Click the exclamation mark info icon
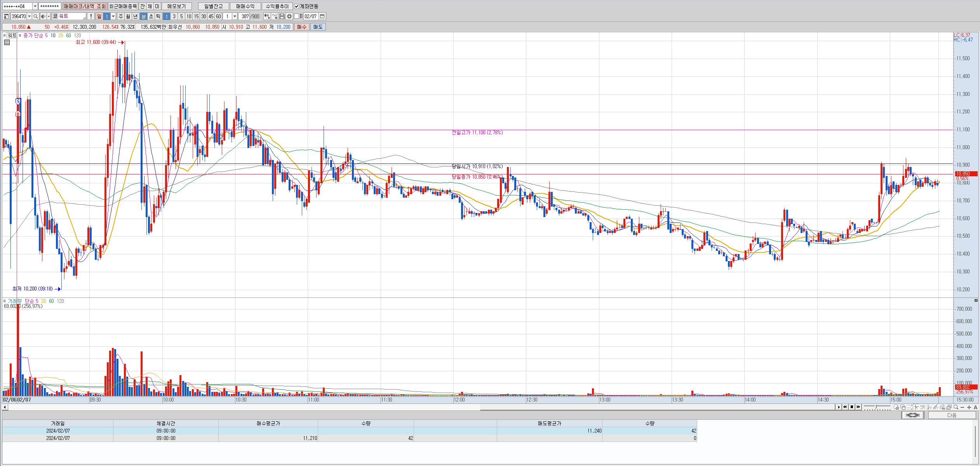Screen dimensions: 980x466 (91, 16)
